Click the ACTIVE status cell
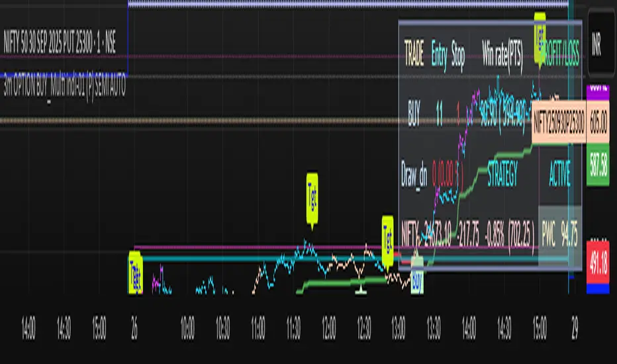 point(559,173)
